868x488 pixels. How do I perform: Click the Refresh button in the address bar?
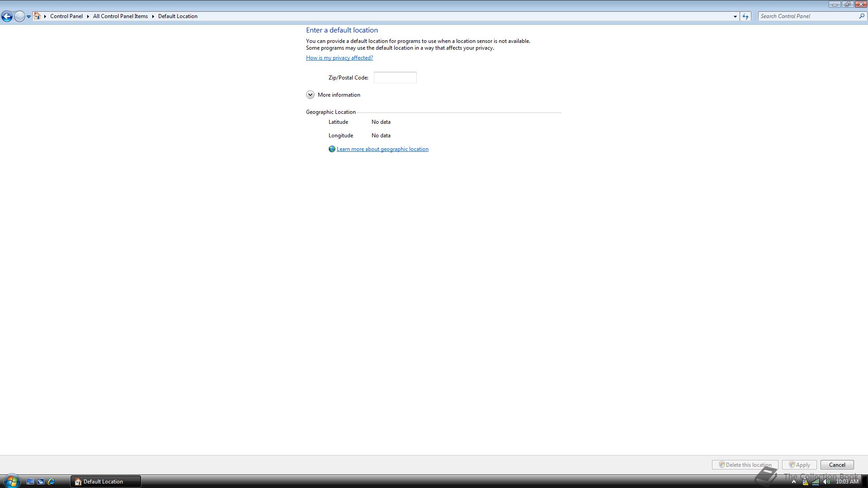(x=745, y=16)
